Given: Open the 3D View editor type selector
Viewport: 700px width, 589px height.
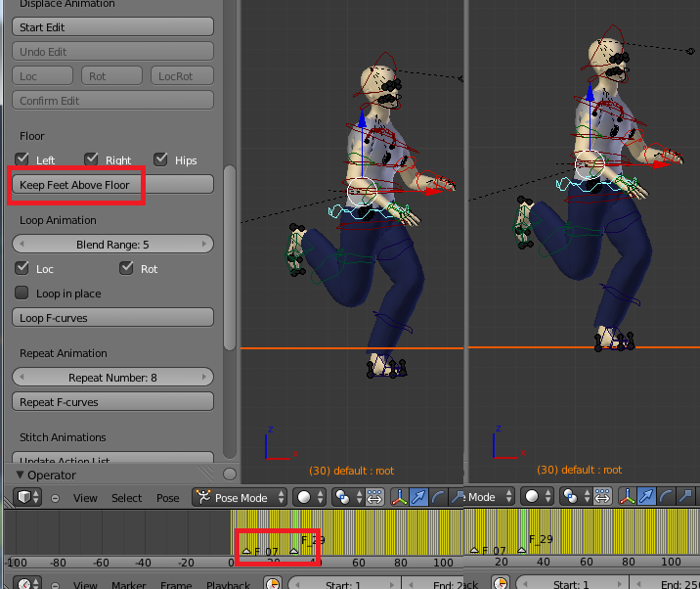Looking at the screenshot, I should (27, 497).
